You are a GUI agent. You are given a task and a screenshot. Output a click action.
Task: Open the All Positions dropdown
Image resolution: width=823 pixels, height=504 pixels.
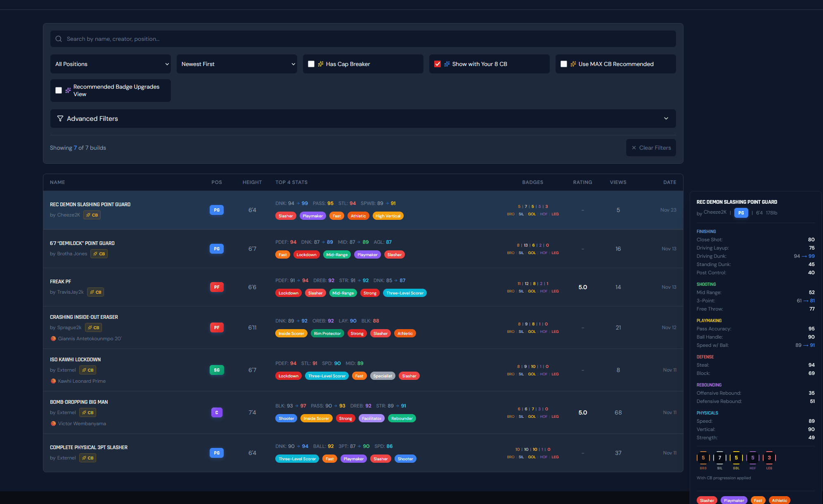[111, 64]
